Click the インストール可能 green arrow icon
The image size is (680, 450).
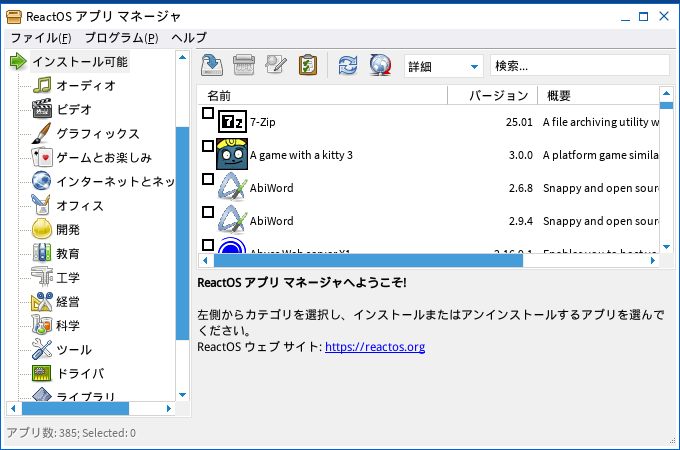tap(18, 61)
